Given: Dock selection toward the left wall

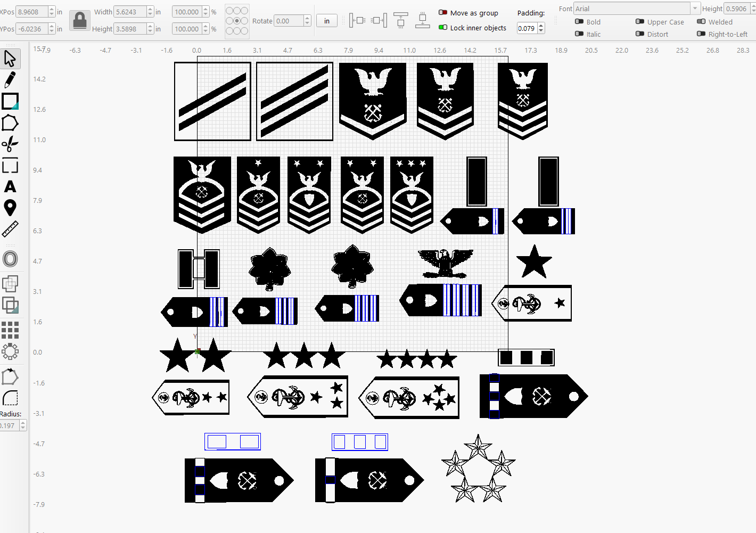Looking at the screenshot, I should pyautogui.click(x=357, y=20).
